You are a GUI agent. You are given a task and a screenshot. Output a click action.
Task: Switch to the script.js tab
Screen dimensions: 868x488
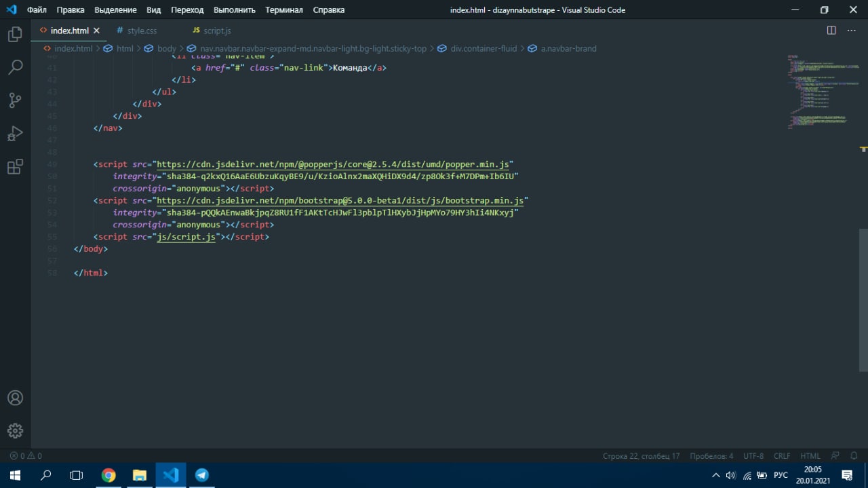pyautogui.click(x=212, y=31)
